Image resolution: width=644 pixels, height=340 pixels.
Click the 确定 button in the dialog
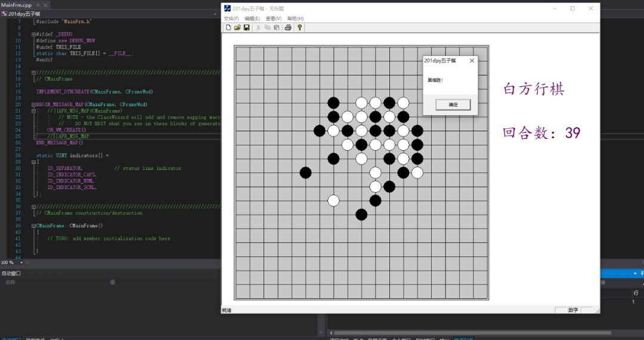point(453,105)
